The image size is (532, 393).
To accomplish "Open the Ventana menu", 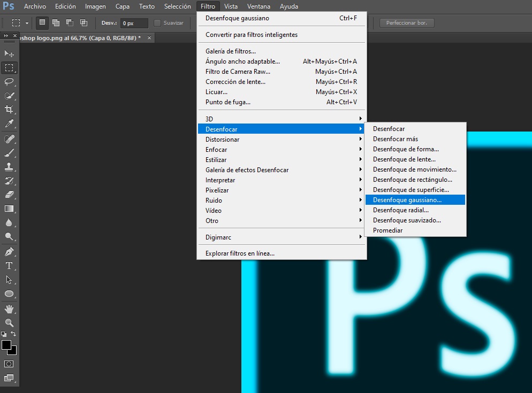I will pyautogui.click(x=259, y=6).
